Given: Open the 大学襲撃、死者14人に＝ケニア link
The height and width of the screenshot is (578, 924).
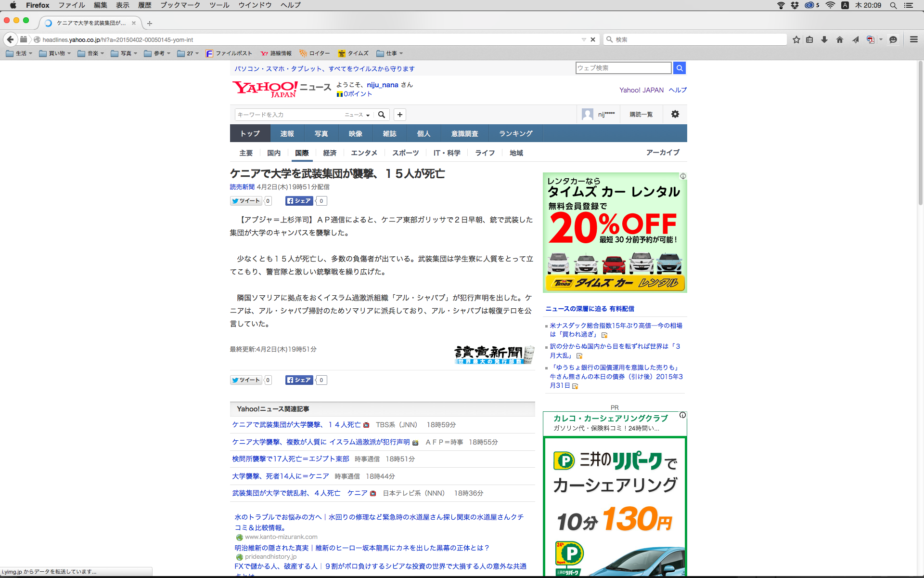Looking at the screenshot, I should (281, 476).
